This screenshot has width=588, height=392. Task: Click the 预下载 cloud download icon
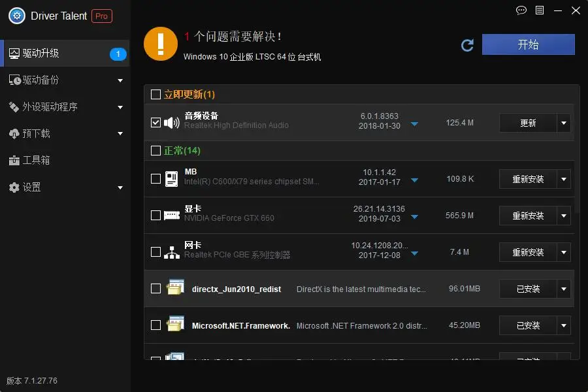14,133
